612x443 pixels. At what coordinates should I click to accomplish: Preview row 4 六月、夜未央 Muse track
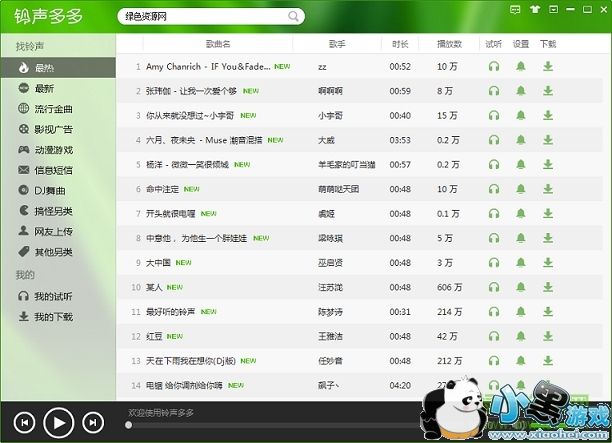(x=494, y=140)
